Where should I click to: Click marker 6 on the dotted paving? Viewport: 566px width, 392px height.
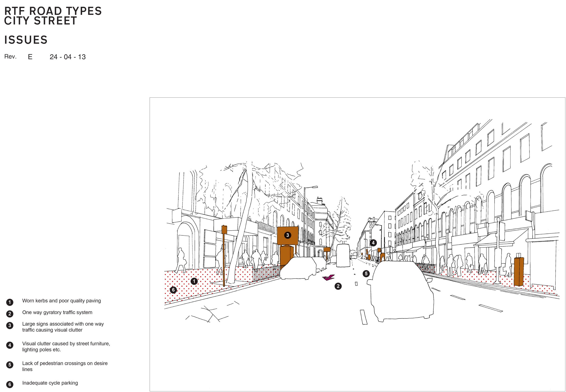click(x=173, y=290)
